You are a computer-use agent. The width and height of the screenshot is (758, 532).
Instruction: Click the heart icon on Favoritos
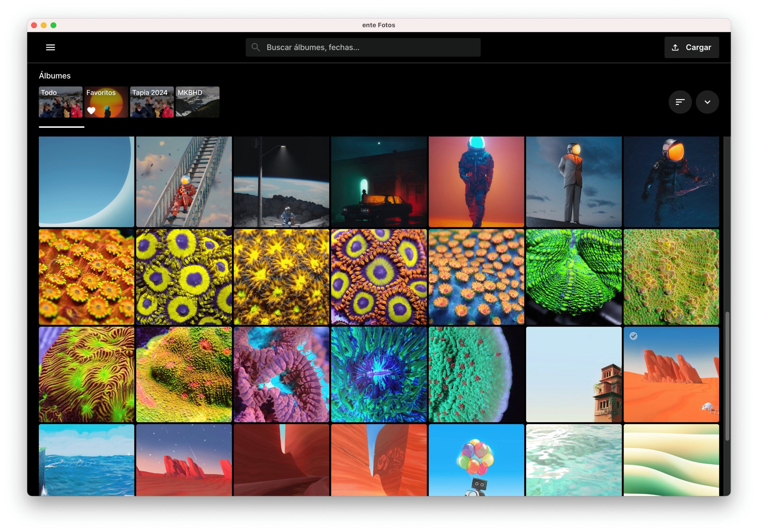tap(91, 110)
